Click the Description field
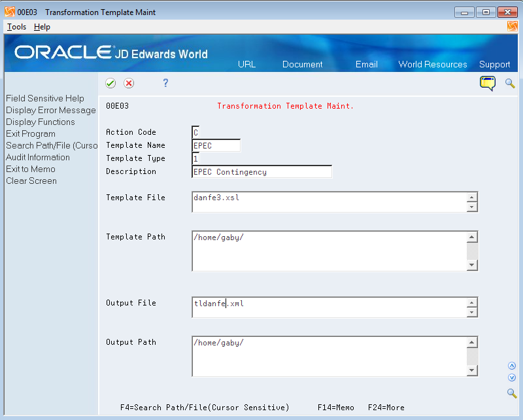This screenshot has height=420, width=523. [262, 171]
